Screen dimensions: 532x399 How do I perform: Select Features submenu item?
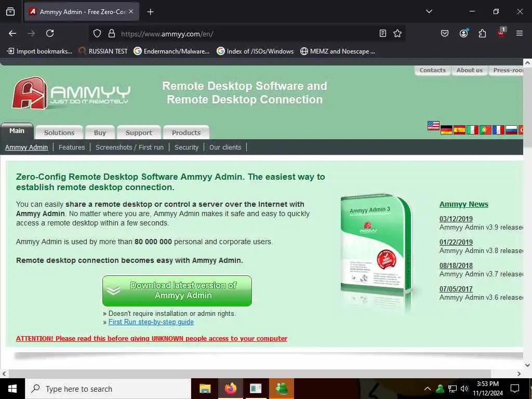[x=72, y=147]
